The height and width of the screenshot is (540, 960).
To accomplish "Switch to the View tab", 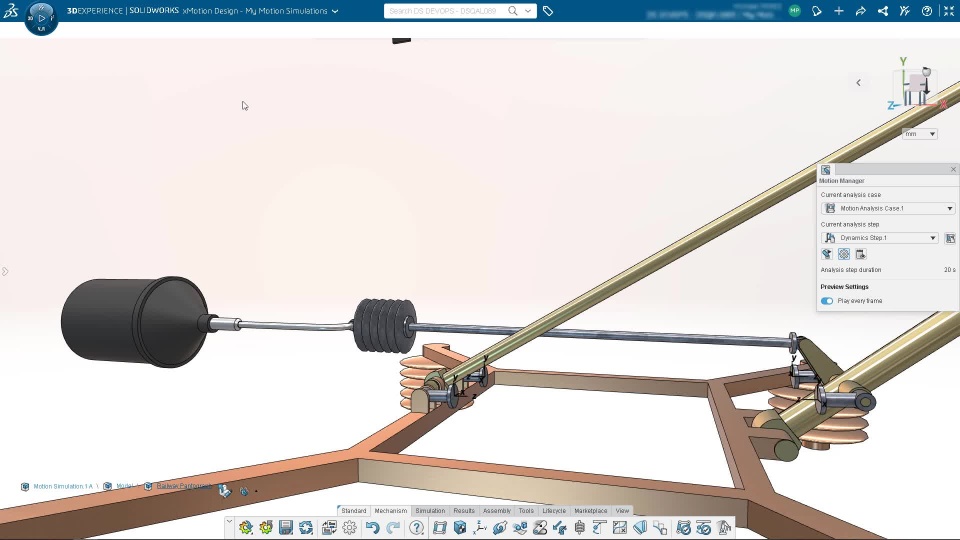I will 623,511.
